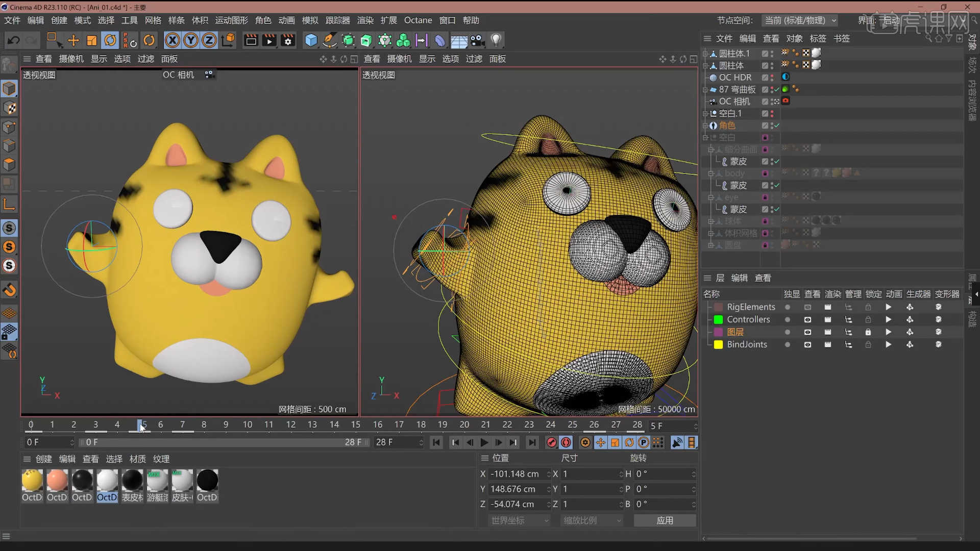Image resolution: width=980 pixels, height=551 pixels.
Task: Render the active view icon
Action: pos(251,40)
